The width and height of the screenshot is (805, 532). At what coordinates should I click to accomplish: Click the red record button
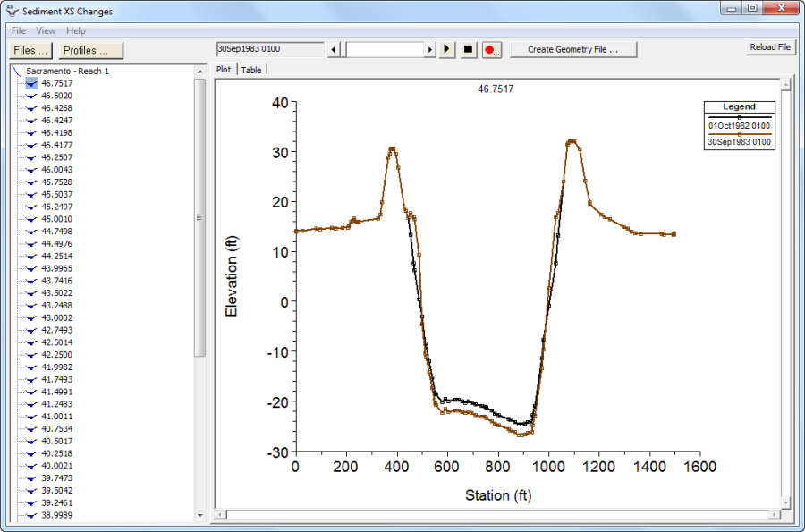[492, 49]
